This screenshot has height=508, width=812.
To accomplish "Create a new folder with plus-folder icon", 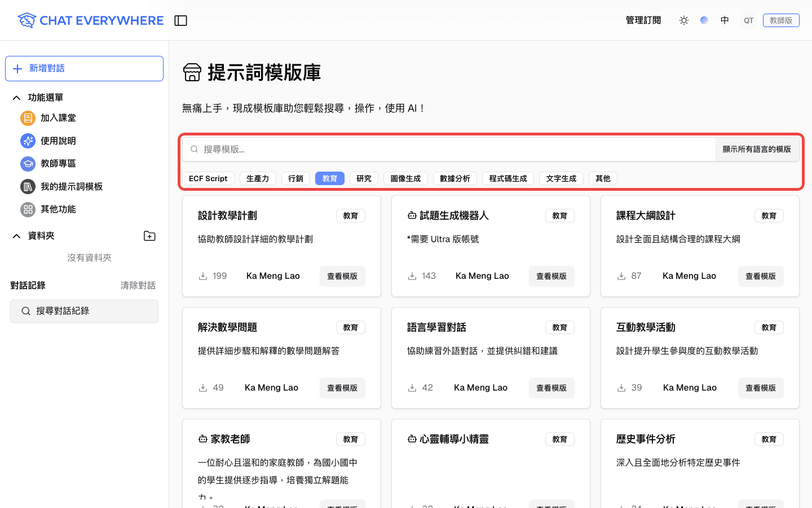I will coord(149,236).
